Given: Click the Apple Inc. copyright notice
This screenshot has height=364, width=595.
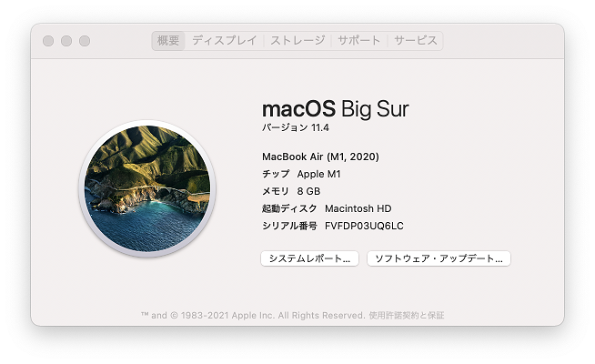Looking at the screenshot, I should [x=253, y=315].
